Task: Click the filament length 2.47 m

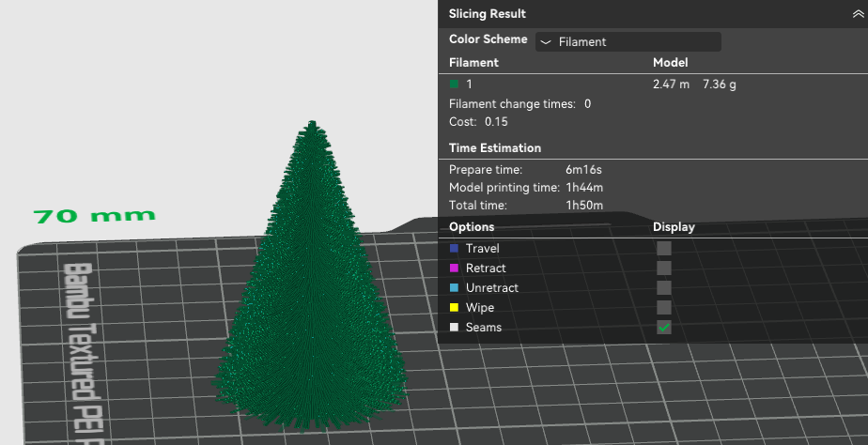Action: (671, 84)
